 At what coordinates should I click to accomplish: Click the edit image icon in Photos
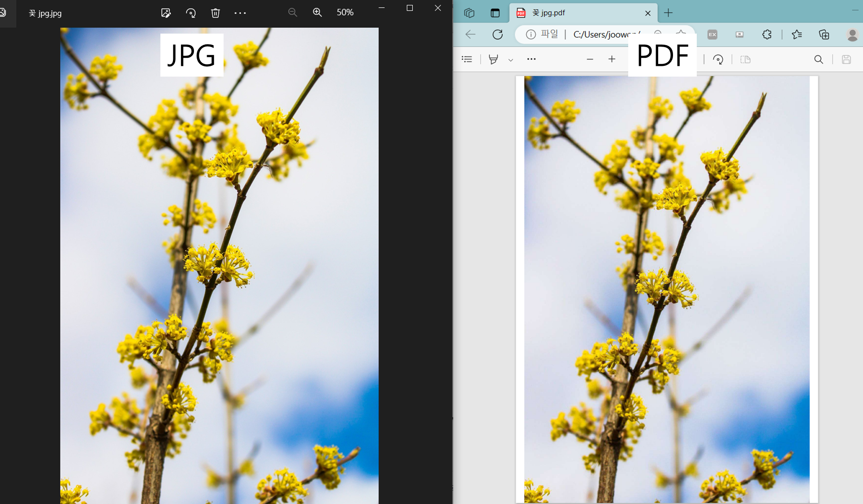[166, 13]
